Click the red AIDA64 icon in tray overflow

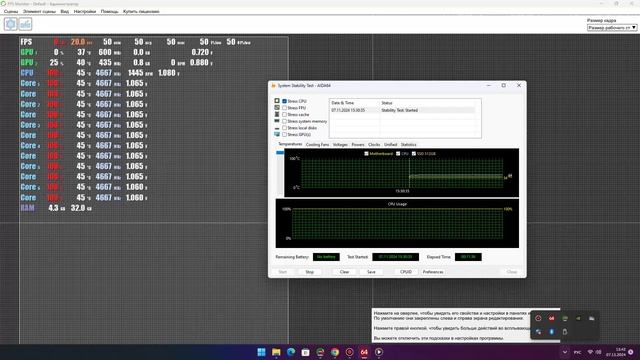pyautogui.click(x=551, y=318)
